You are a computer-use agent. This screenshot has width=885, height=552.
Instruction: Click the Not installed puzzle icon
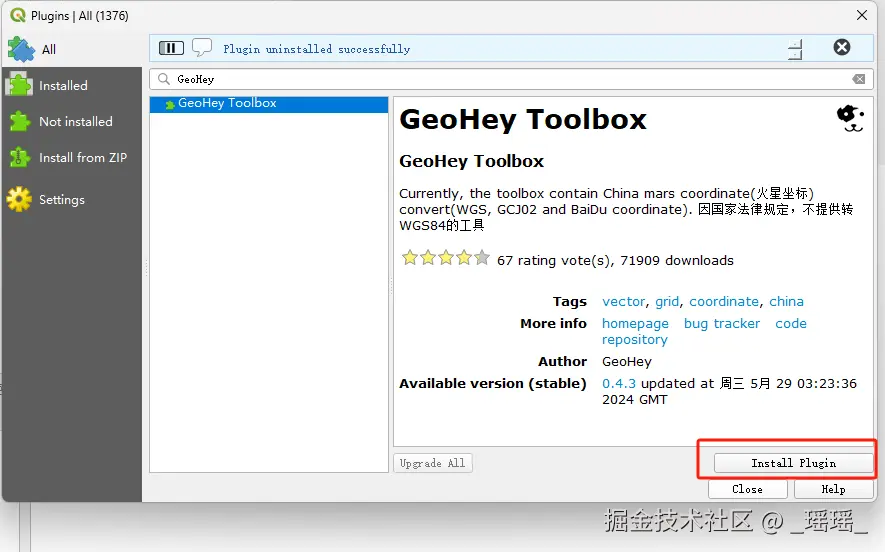pyautogui.click(x=20, y=121)
